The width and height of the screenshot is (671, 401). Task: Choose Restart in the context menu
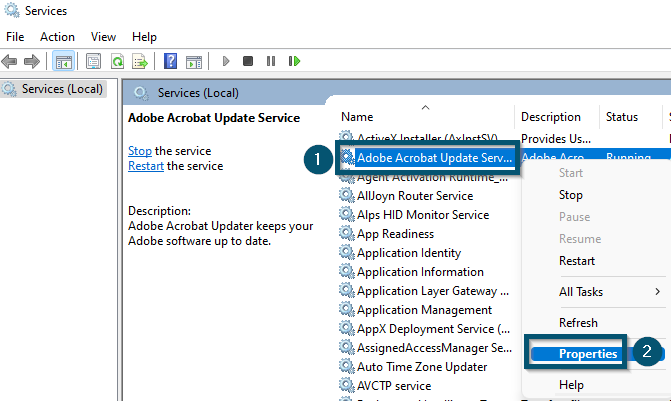(577, 261)
